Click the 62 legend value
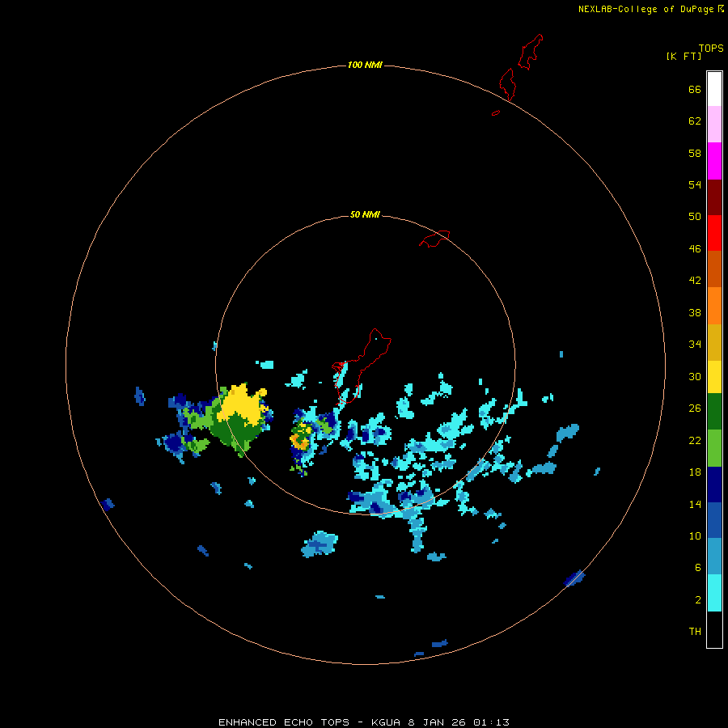 click(x=695, y=121)
